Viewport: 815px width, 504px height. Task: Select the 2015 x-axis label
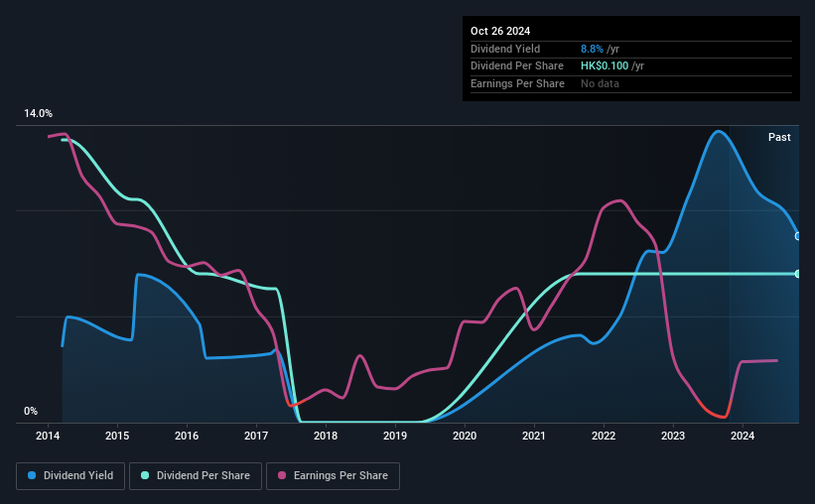point(117,436)
